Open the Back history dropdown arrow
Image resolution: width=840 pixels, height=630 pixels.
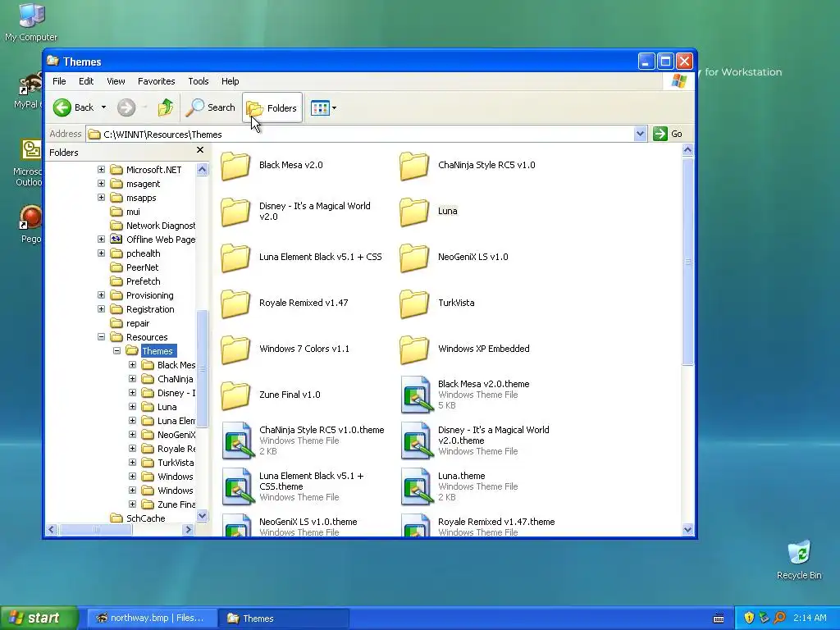[x=104, y=107]
